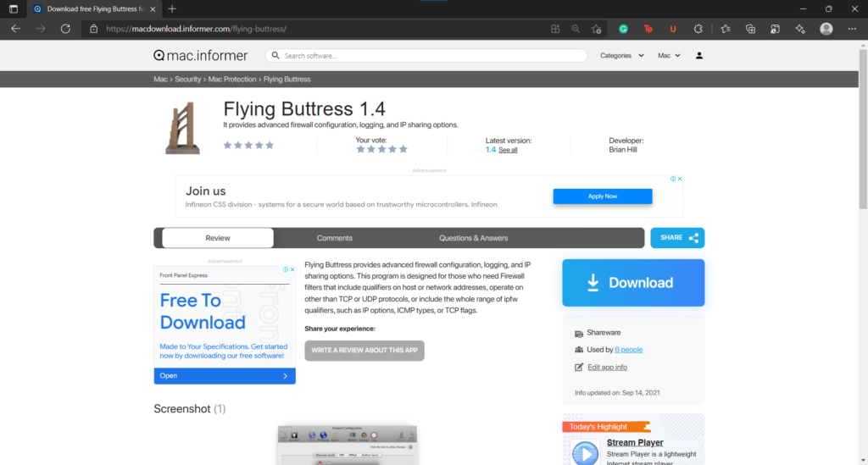Click the mac.informer logo
868x465 pixels.
tap(200, 55)
